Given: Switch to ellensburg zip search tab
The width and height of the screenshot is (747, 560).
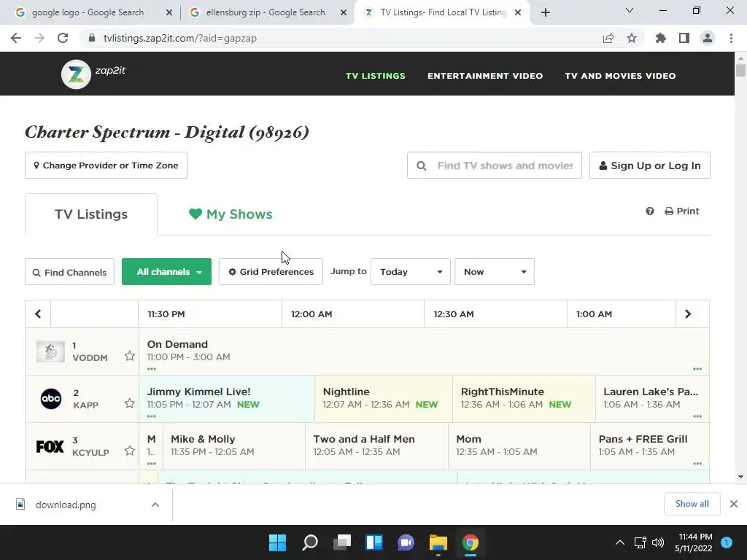Looking at the screenshot, I should (266, 12).
